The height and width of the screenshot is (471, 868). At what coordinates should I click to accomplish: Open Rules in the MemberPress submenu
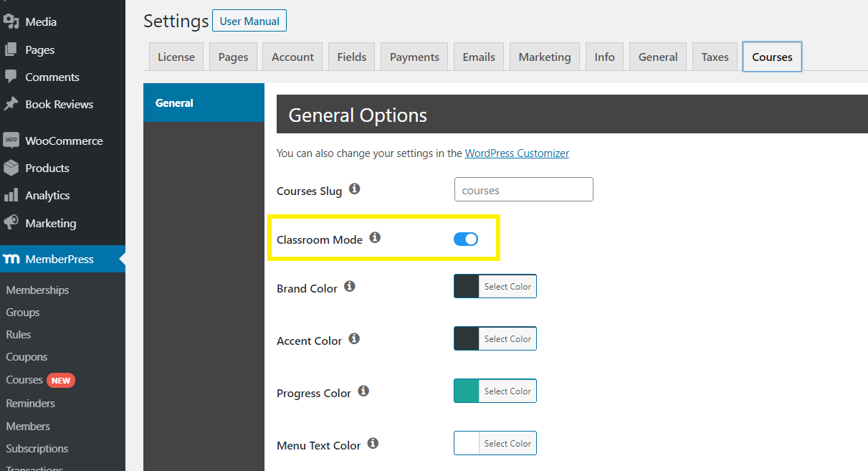pyautogui.click(x=19, y=334)
